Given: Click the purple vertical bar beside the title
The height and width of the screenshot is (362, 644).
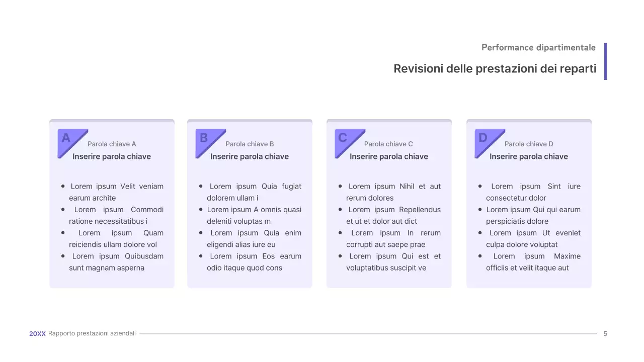Looking at the screenshot, I should (x=605, y=61).
